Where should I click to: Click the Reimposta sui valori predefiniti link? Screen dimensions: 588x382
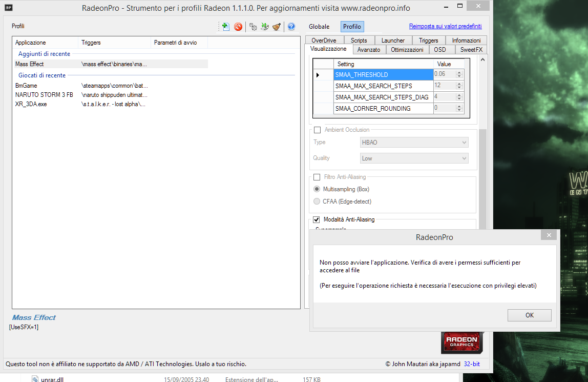[x=445, y=26]
